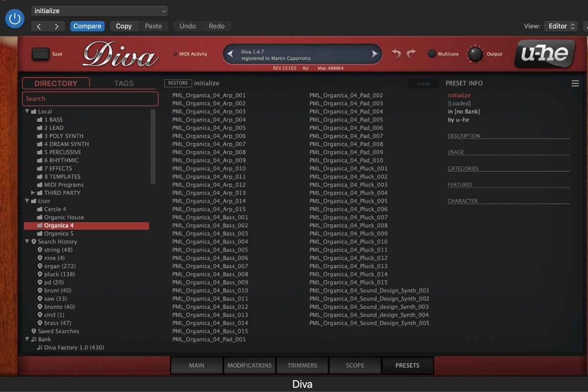
Task: Click the RESTORE button
Action: 178,83
